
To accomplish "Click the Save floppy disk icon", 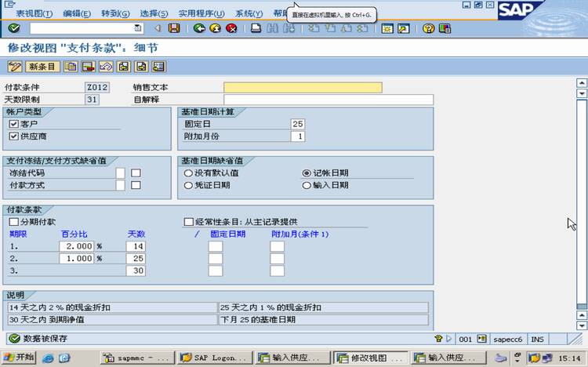I will (x=174, y=28).
